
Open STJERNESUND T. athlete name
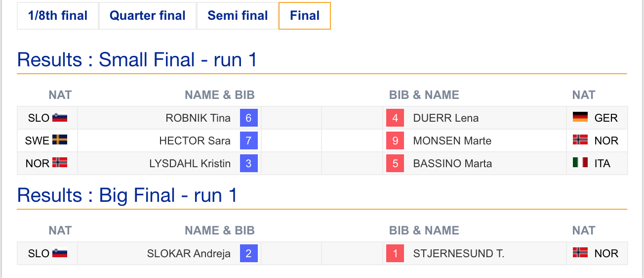coord(458,253)
